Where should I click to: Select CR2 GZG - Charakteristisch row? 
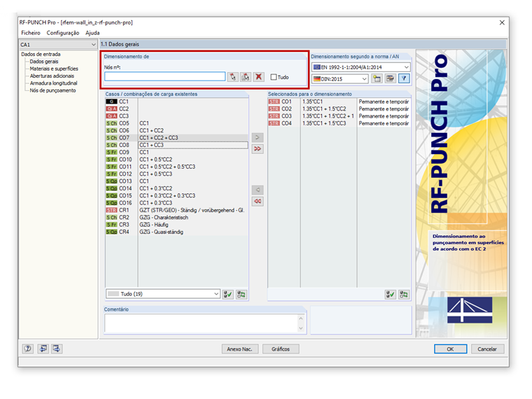tap(176, 218)
